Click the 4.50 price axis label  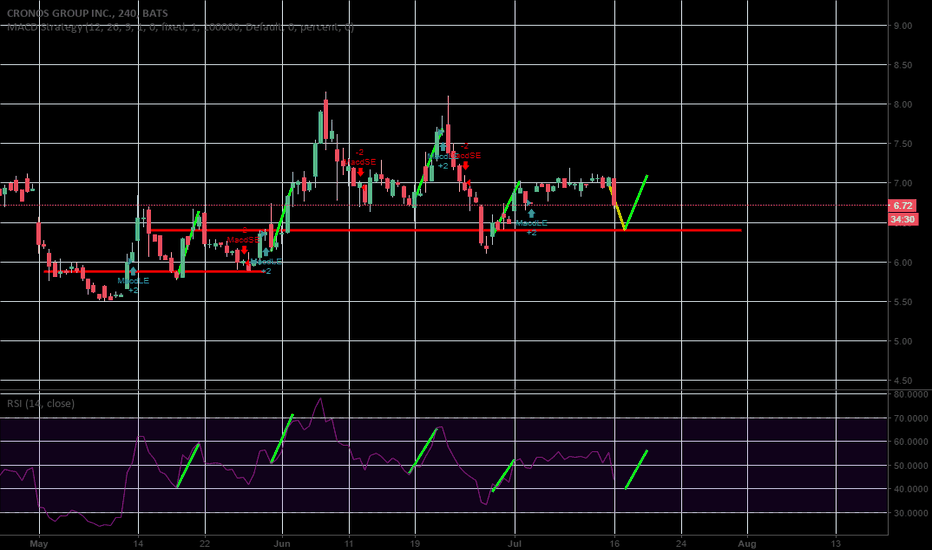[x=902, y=381]
